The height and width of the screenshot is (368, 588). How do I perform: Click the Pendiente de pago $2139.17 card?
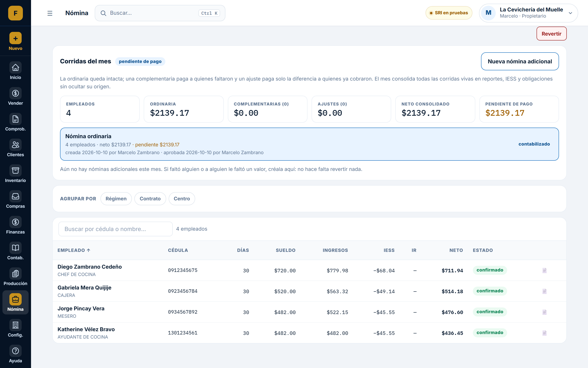coord(519,109)
